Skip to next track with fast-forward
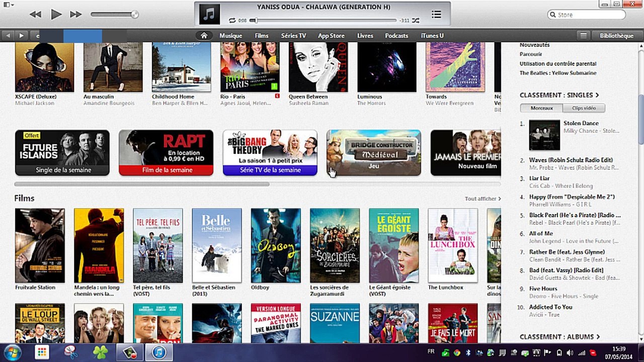The image size is (644, 362). pos(75,15)
